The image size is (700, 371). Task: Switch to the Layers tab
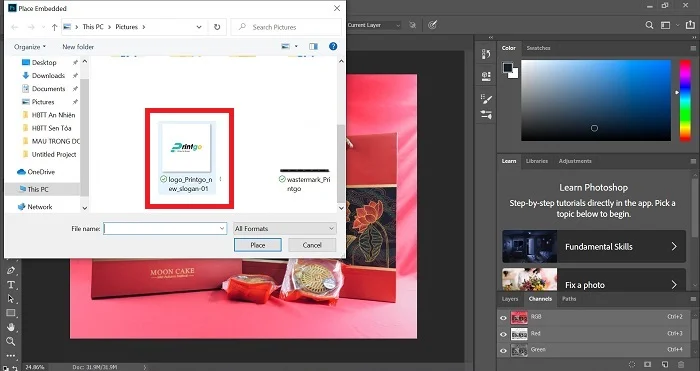pos(510,299)
